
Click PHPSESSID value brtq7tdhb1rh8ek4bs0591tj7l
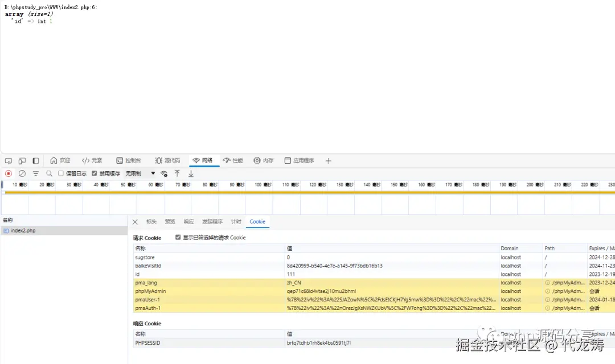[x=319, y=343]
